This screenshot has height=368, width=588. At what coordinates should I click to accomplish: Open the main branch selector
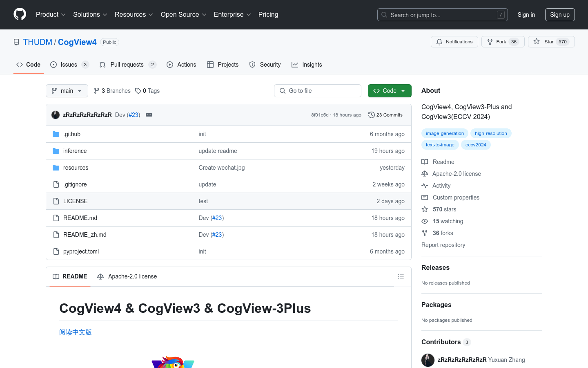pyautogui.click(x=67, y=91)
